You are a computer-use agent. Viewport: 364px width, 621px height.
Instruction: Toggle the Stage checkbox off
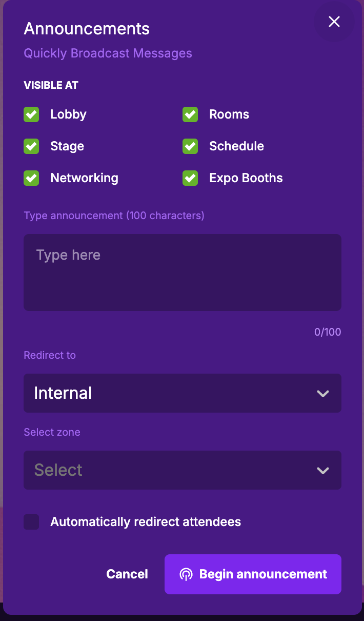coord(31,146)
